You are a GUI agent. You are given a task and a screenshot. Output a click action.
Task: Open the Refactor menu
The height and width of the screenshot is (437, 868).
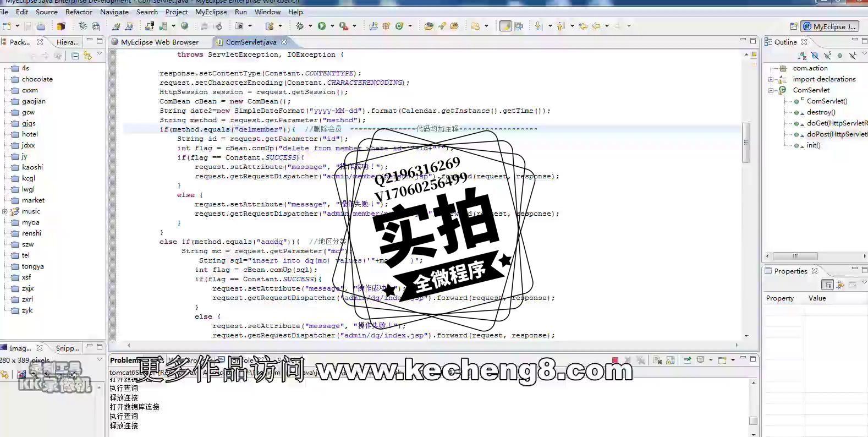tap(79, 12)
